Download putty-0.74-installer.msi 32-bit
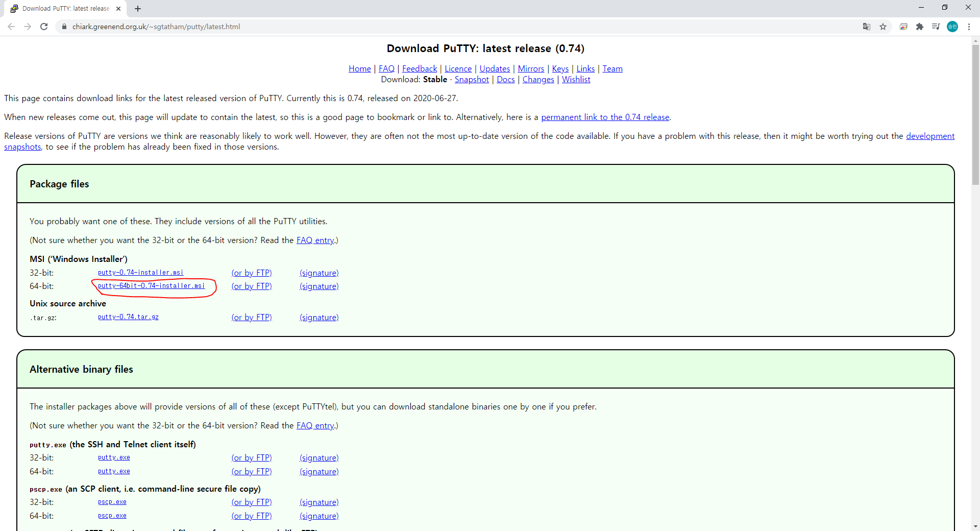 [140, 273]
